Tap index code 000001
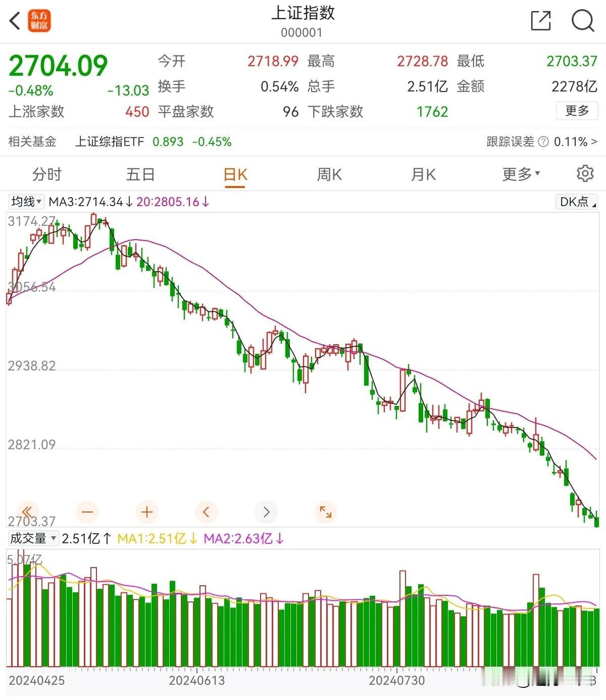 301,33
